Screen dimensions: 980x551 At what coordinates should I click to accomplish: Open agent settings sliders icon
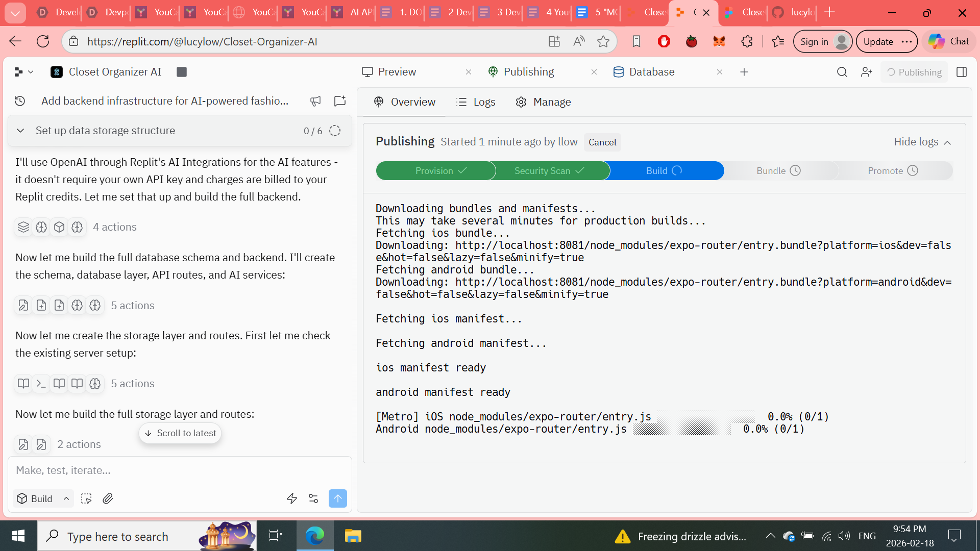[x=313, y=498]
